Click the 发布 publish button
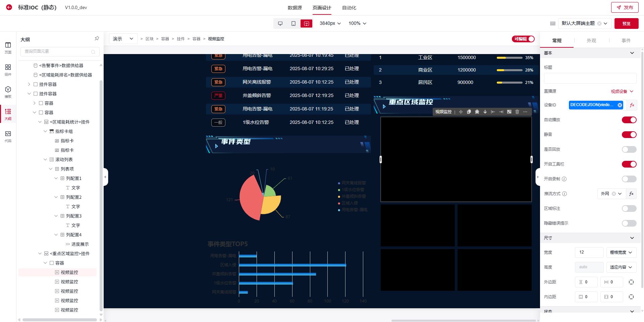The image size is (644, 322). coord(625,7)
